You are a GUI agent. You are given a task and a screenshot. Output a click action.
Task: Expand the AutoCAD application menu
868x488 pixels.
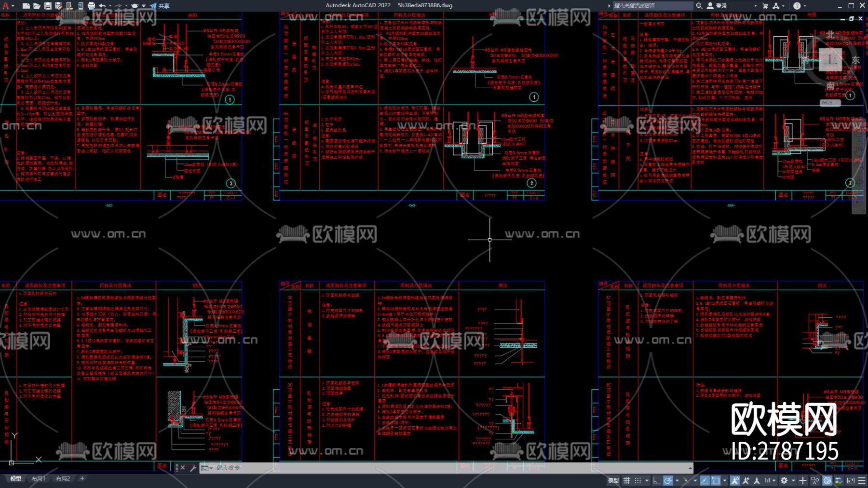coord(6,6)
